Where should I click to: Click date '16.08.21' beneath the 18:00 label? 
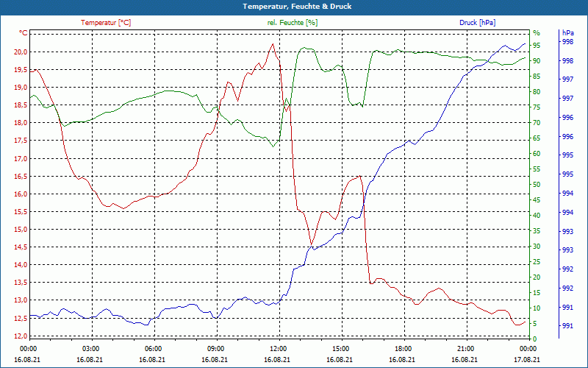[402, 359]
